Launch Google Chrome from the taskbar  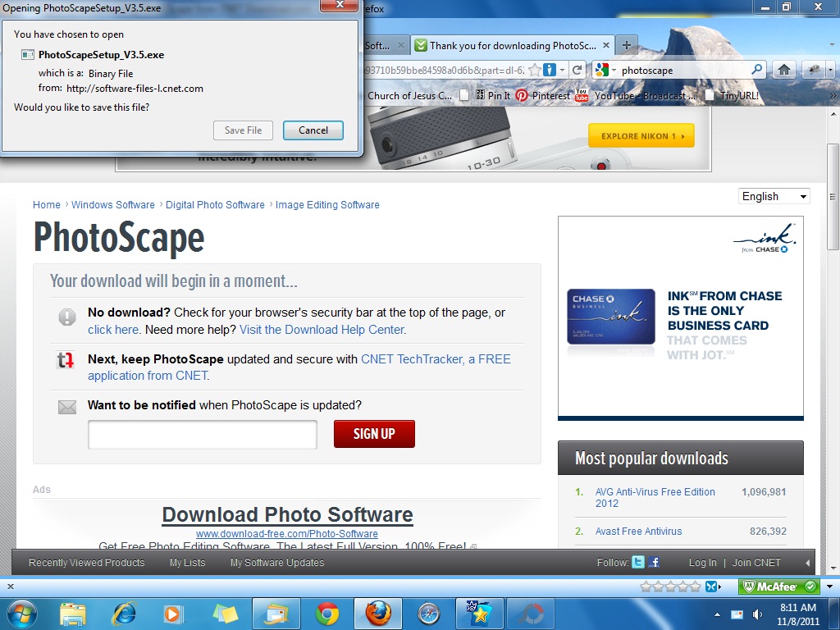click(327, 614)
